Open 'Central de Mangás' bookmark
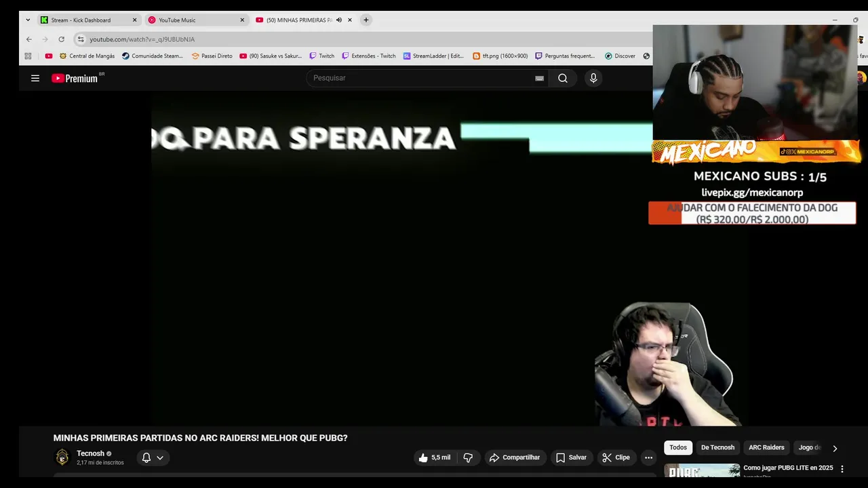 point(87,56)
